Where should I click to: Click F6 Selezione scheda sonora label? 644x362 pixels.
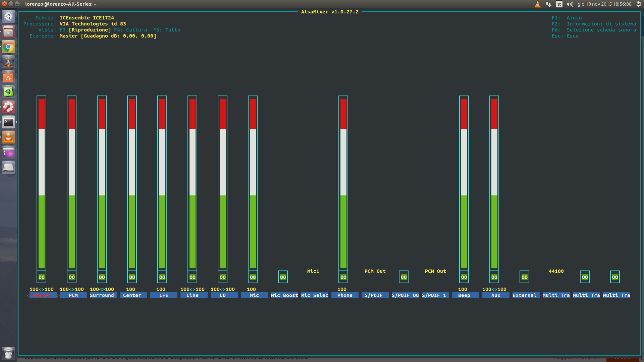tap(594, 30)
